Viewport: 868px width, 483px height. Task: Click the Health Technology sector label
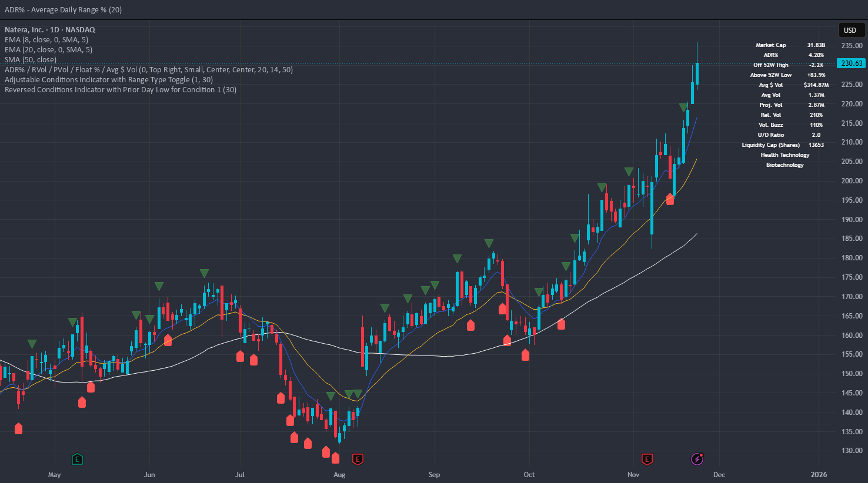click(784, 155)
